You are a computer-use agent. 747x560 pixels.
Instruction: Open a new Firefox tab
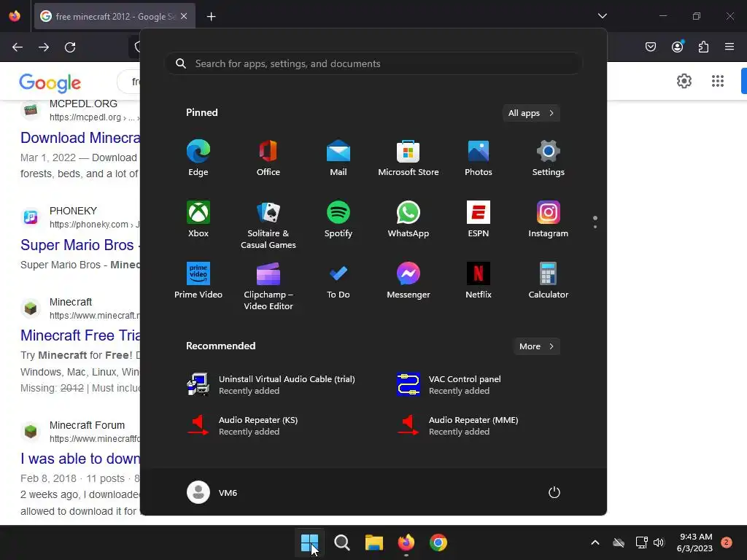pyautogui.click(x=211, y=17)
